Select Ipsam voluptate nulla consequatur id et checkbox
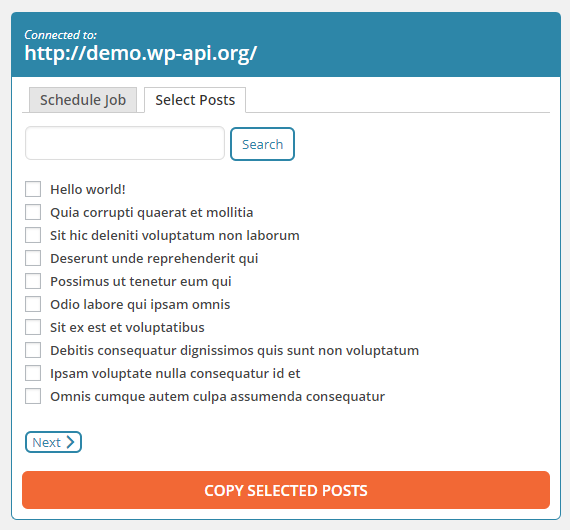 click(x=33, y=373)
